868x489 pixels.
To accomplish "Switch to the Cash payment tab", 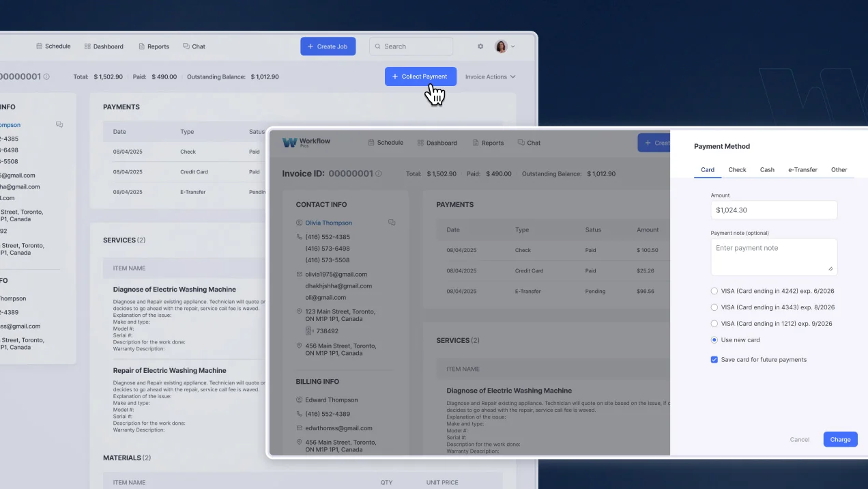I will pyautogui.click(x=767, y=169).
